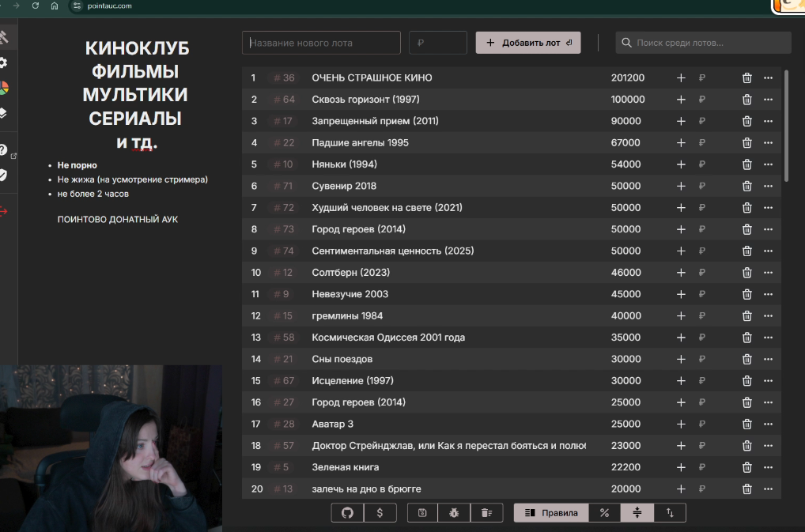Click amount field 201200 of first lot
This screenshot has width=805, height=532.
pos(627,78)
